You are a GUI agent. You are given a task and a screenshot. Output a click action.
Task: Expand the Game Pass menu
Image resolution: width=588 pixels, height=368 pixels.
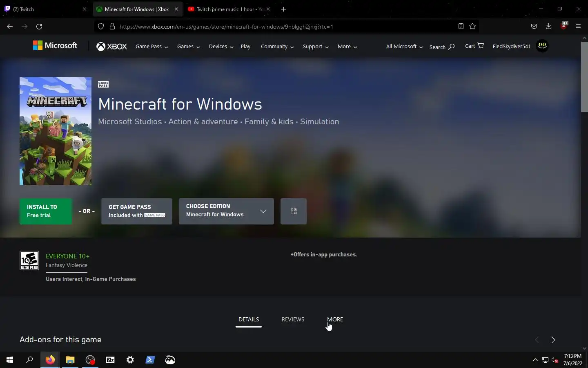point(152,47)
